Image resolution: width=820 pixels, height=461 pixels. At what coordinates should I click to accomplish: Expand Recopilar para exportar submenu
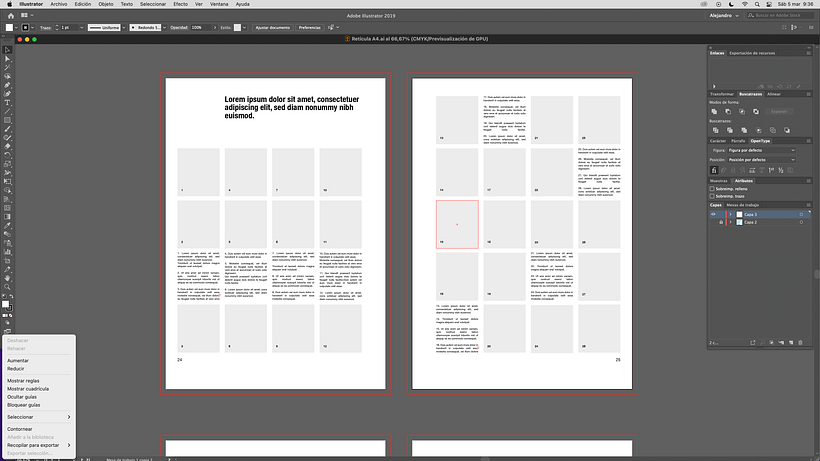click(39, 445)
